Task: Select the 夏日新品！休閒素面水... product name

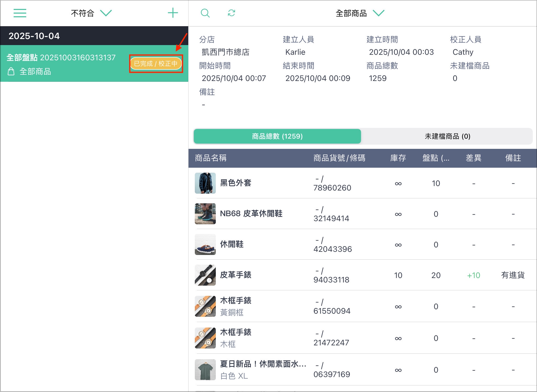Action: 263,364
